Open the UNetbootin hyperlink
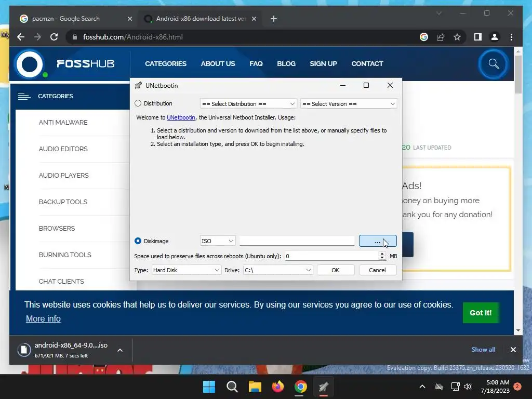 coord(181,117)
